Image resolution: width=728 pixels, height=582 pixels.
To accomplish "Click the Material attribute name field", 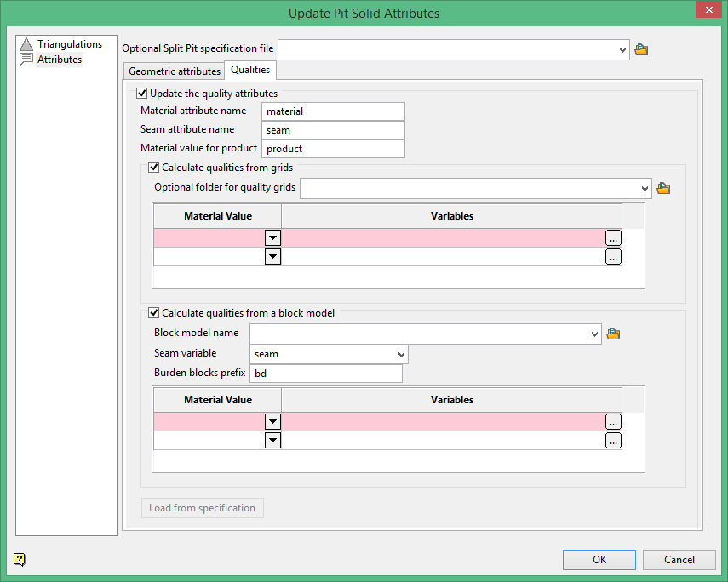I will (333, 111).
